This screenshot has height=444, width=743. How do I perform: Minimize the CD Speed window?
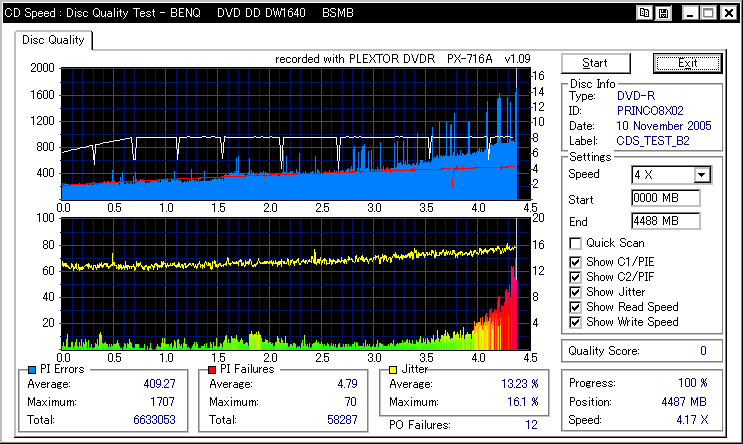(x=688, y=13)
